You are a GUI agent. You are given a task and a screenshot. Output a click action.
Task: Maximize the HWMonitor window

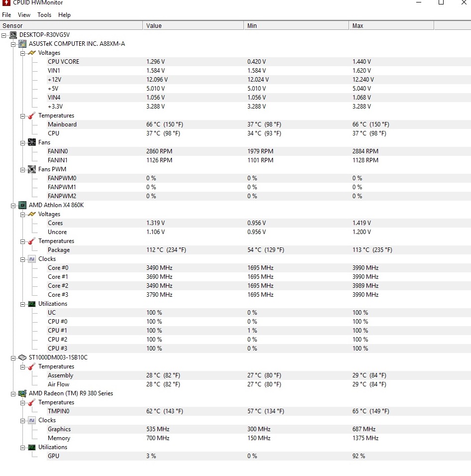[x=441, y=2]
